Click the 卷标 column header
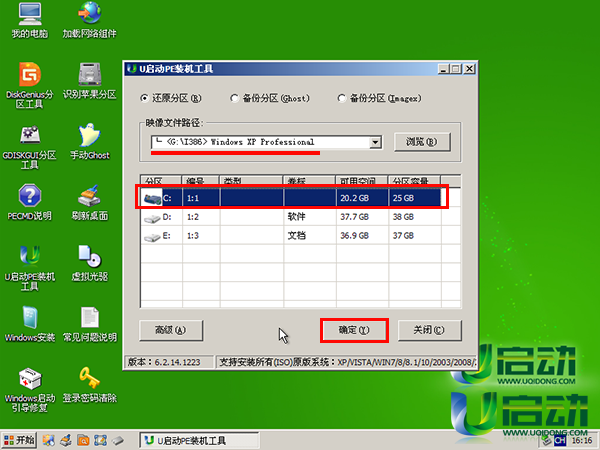Screen dimensions: 600x450 (309, 181)
